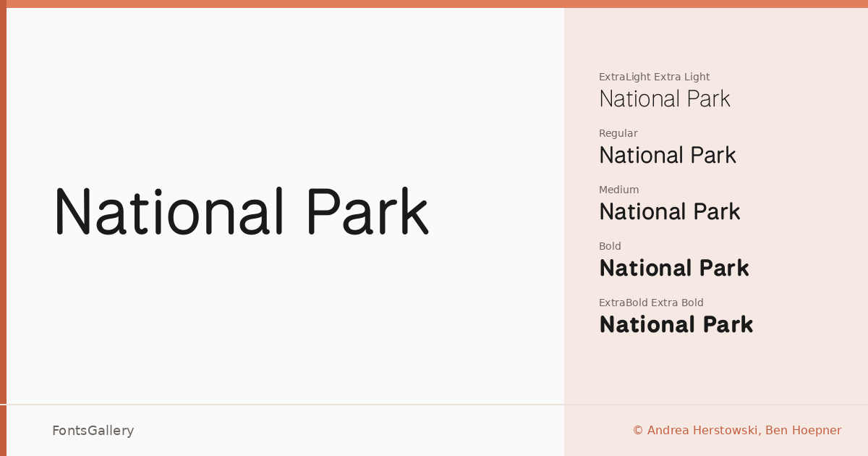Click the Bold National Park sample
This screenshot has width=868, height=456.
[x=674, y=268]
